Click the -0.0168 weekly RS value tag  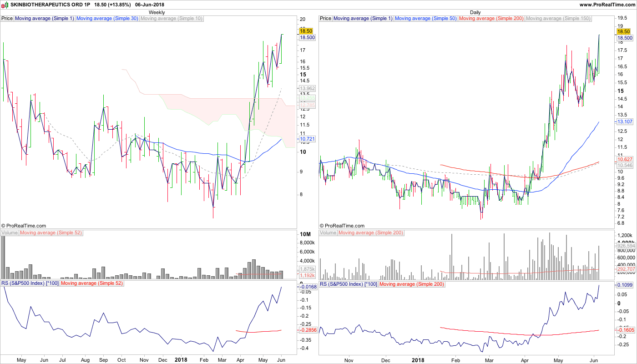308,287
